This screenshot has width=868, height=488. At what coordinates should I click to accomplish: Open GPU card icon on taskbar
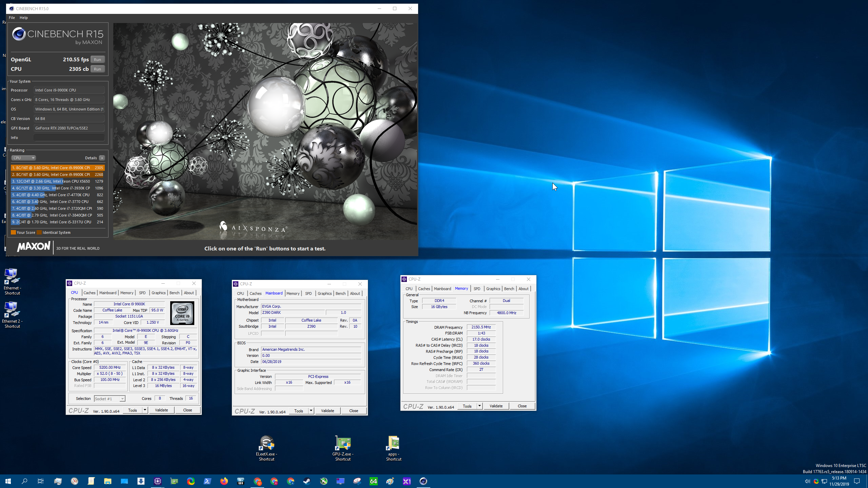pyautogui.click(x=174, y=481)
